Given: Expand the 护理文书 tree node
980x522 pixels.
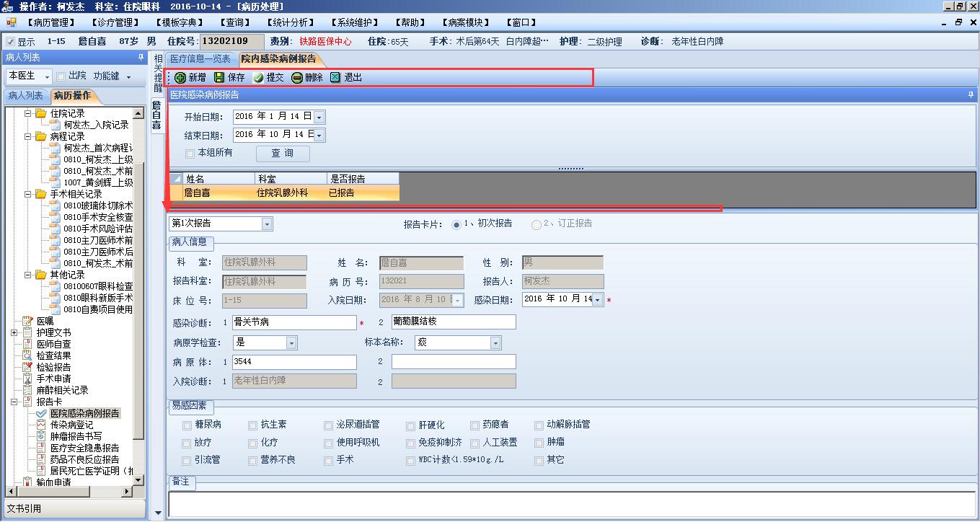Looking at the screenshot, I should tap(14, 332).
